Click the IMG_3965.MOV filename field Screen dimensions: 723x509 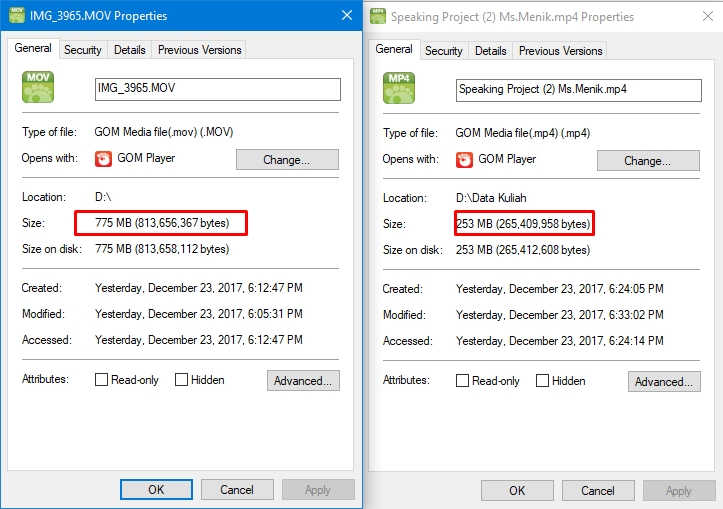pos(218,89)
